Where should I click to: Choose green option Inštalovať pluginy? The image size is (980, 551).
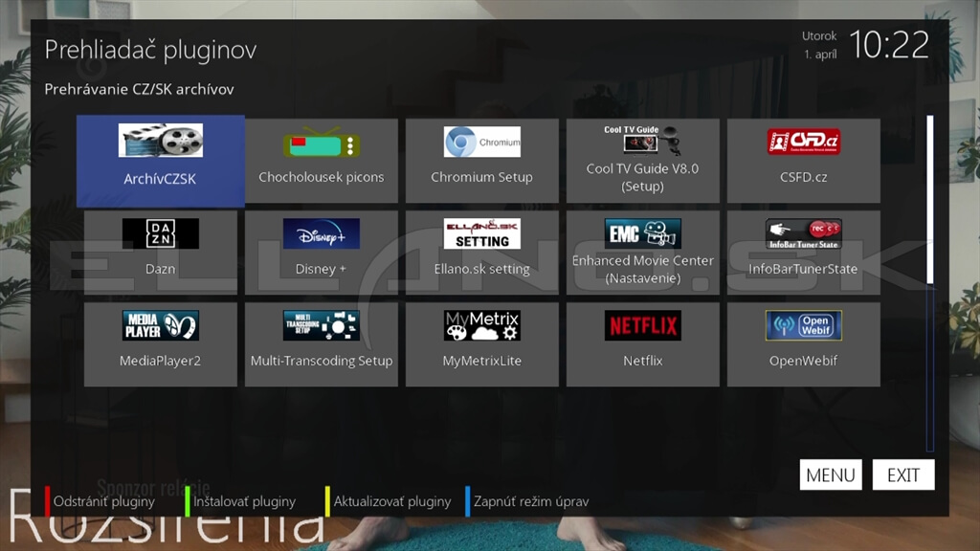tap(244, 501)
